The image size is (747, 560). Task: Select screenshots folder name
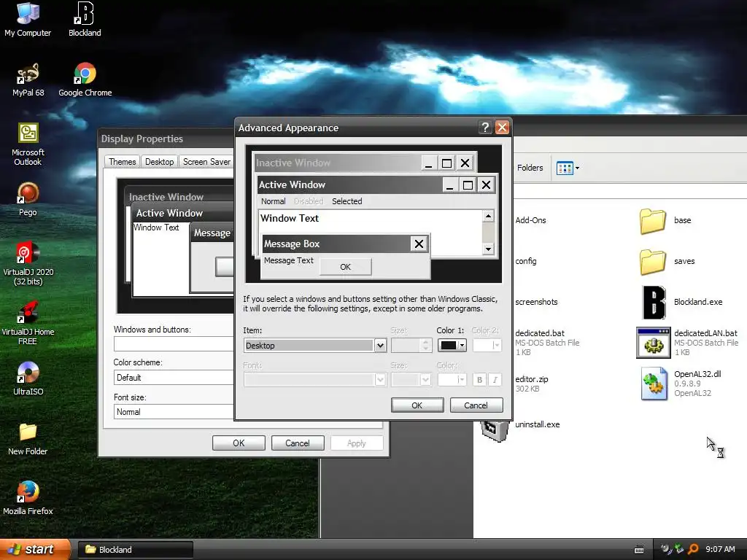[x=536, y=301]
